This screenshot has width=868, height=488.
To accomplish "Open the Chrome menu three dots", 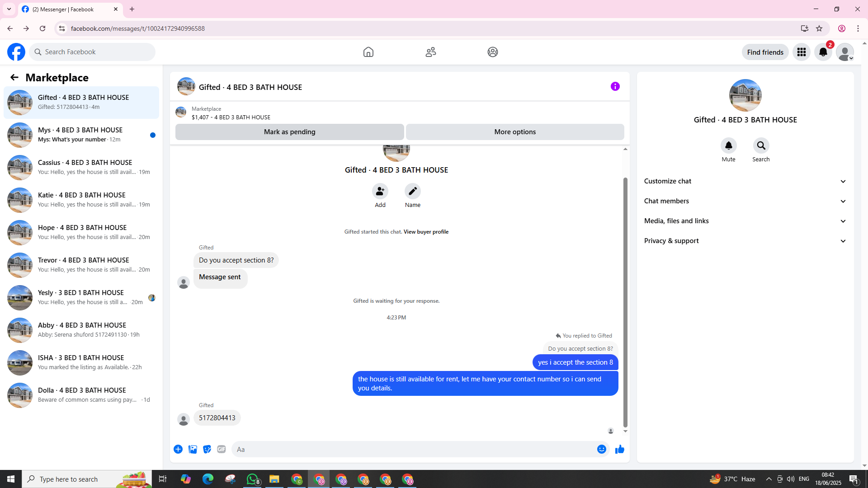I will pyautogui.click(x=858, y=28).
